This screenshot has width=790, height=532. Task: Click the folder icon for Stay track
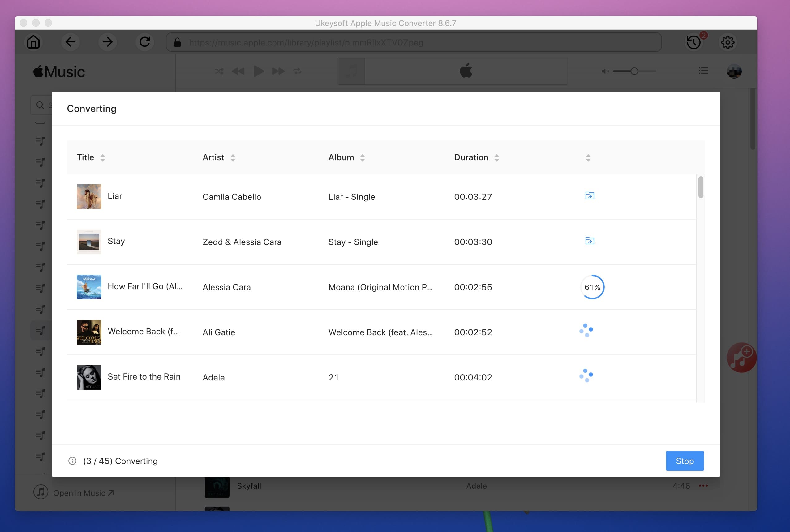[x=589, y=240]
